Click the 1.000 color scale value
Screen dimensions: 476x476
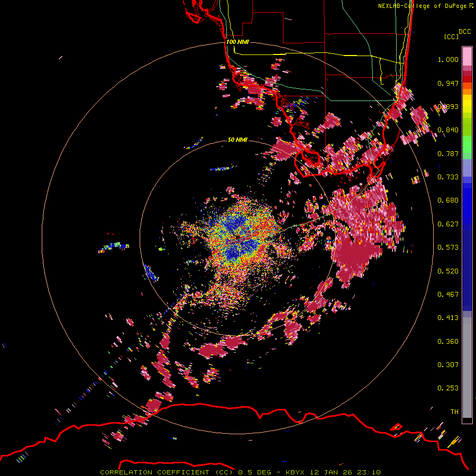click(x=448, y=59)
